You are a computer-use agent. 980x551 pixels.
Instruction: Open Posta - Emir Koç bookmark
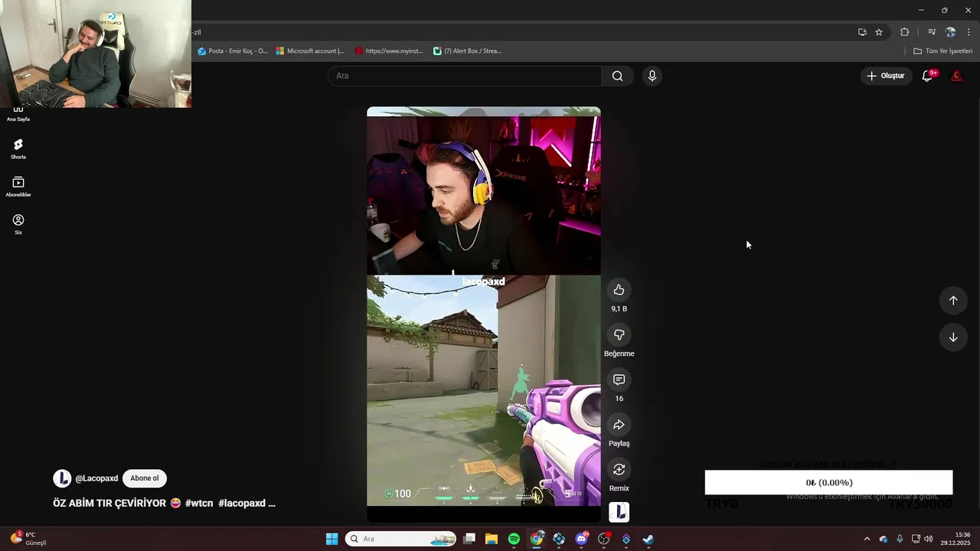(x=233, y=51)
